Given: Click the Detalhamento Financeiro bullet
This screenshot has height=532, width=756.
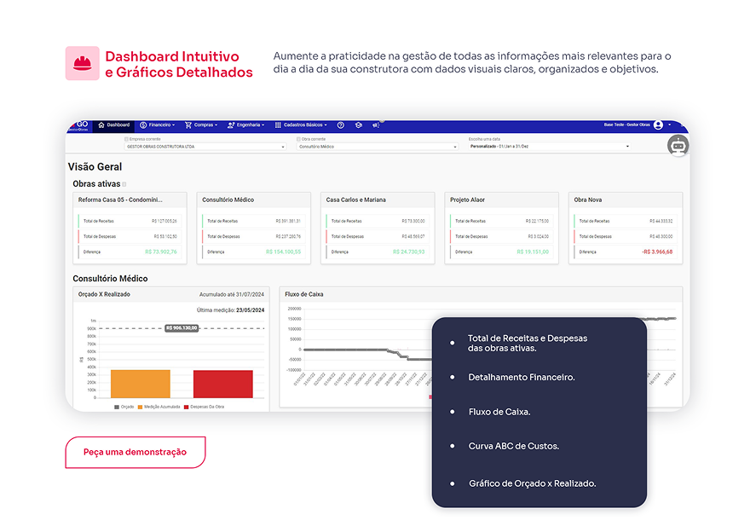Looking at the screenshot, I should tap(522, 377).
